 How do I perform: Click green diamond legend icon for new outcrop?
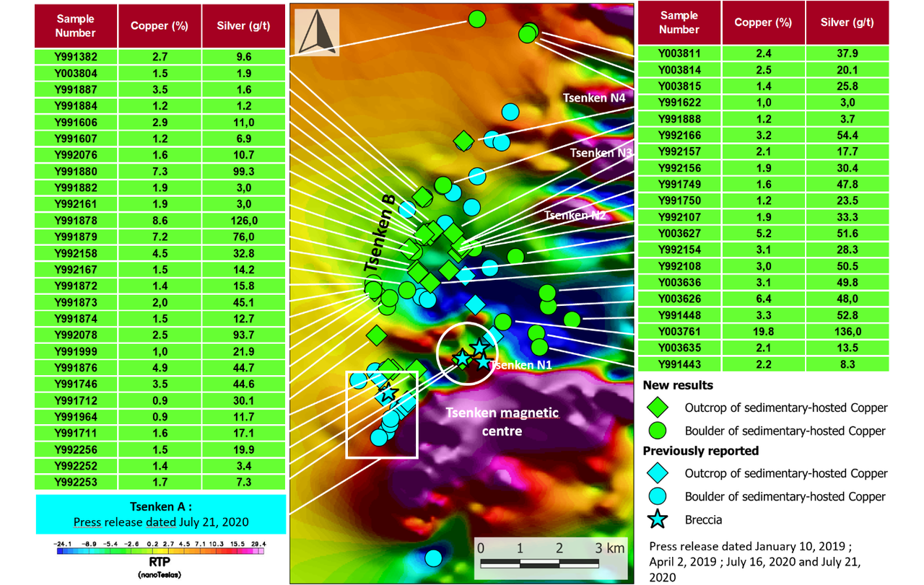click(x=657, y=408)
